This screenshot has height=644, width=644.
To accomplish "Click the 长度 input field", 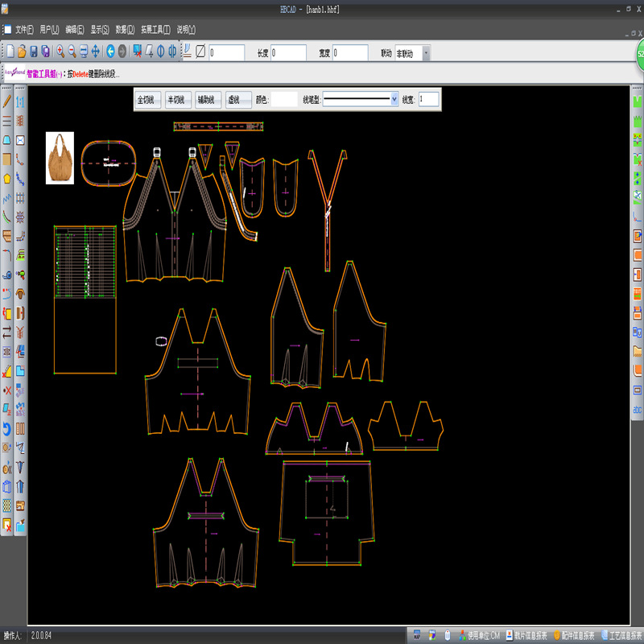I will pos(288,53).
